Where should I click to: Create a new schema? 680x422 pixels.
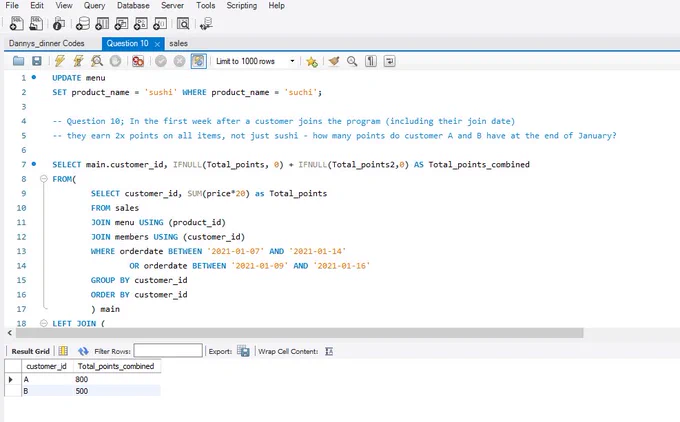(82, 23)
